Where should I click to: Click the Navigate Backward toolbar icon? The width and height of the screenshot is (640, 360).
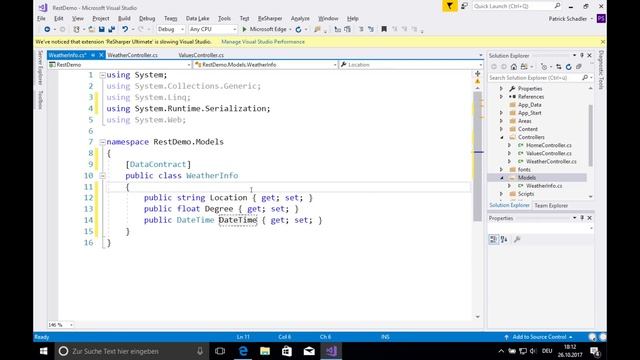(x=47, y=29)
